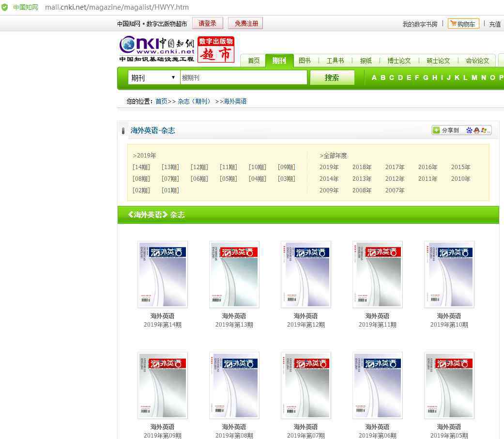Viewport: 504px width, 439px height.
Task: Click the 免费注册 register button
Action: click(245, 23)
